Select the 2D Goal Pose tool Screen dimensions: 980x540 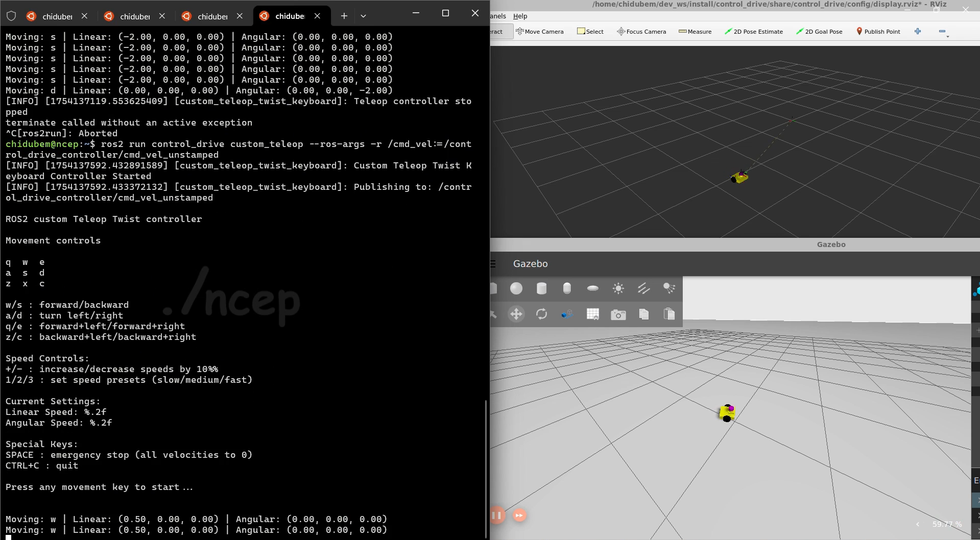click(x=820, y=32)
